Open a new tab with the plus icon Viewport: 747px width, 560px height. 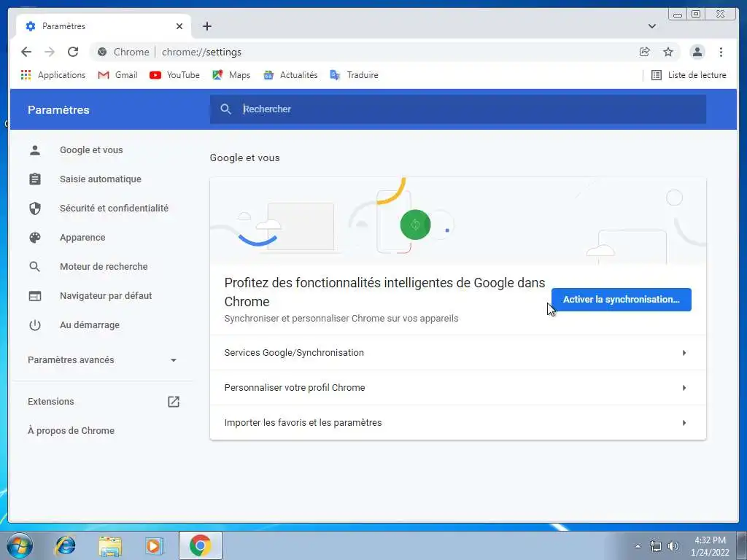[206, 26]
